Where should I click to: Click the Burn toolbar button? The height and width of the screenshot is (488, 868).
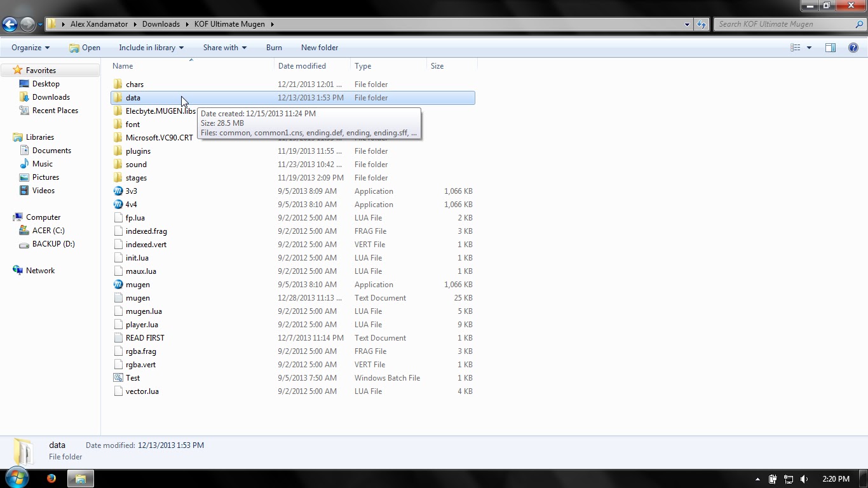(x=274, y=47)
